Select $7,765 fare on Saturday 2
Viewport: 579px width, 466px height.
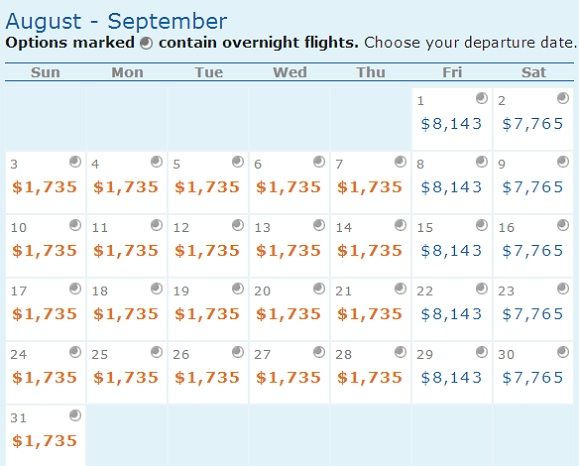tap(532, 124)
